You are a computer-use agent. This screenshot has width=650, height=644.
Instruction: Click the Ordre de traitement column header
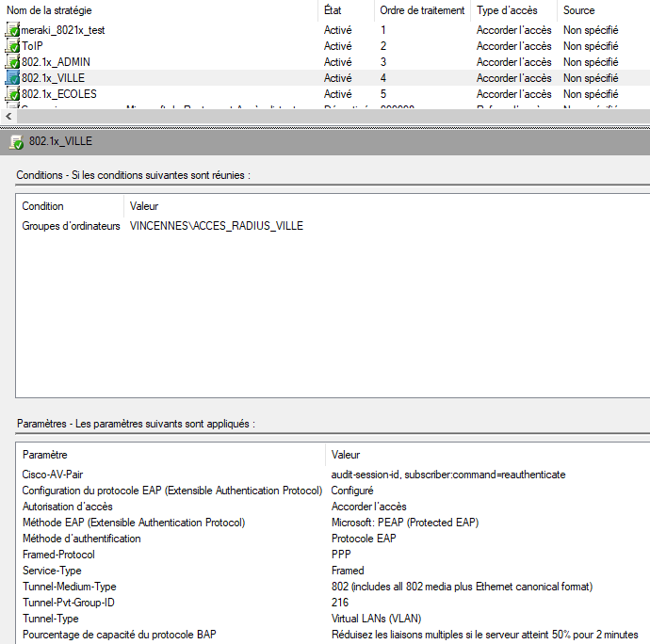[x=422, y=10]
